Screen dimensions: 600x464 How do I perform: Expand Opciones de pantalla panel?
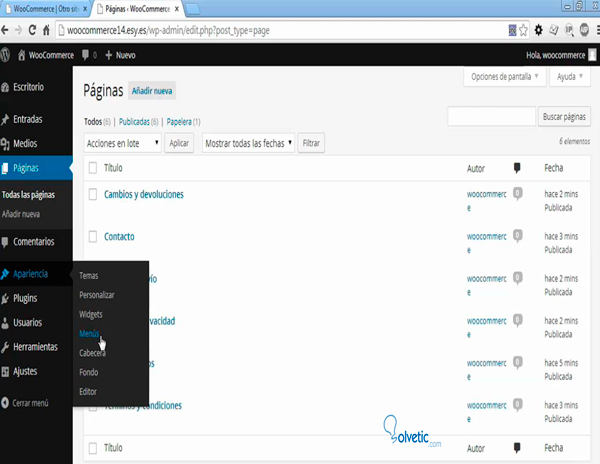[504, 77]
